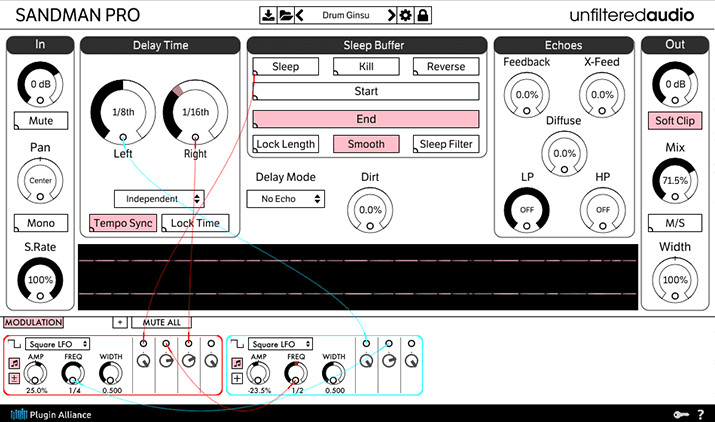Open the help question mark
The image size is (715, 422).
tap(700, 414)
